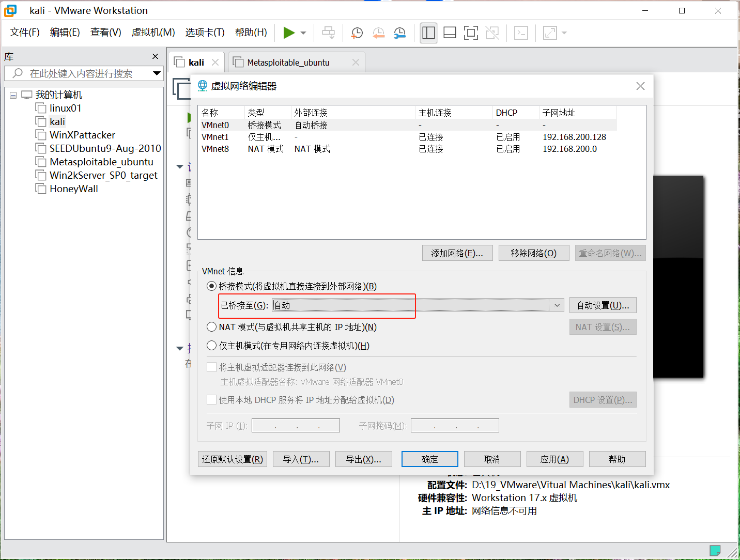The width and height of the screenshot is (740, 560).
Task: Close the library panel with its X
Action: pyautogui.click(x=155, y=56)
